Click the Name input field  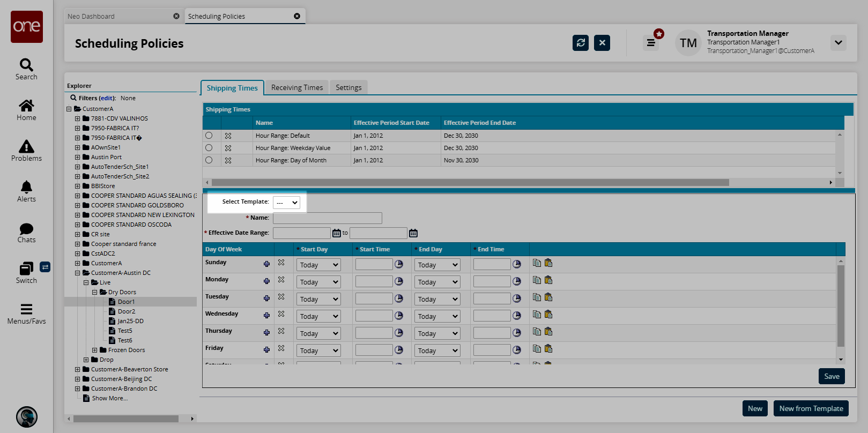click(x=327, y=218)
